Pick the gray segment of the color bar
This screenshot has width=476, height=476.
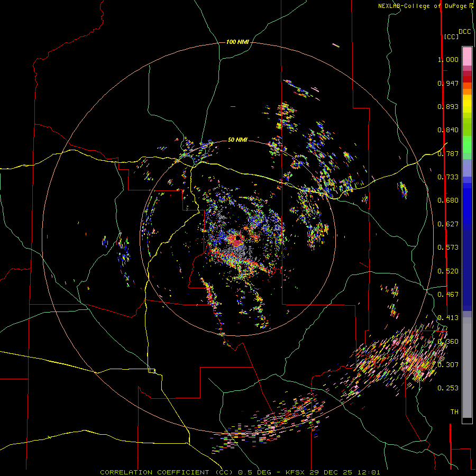[467, 368]
